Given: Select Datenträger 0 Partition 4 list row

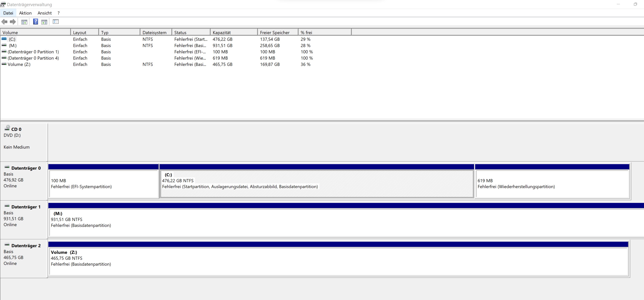Looking at the screenshot, I should (33, 58).
